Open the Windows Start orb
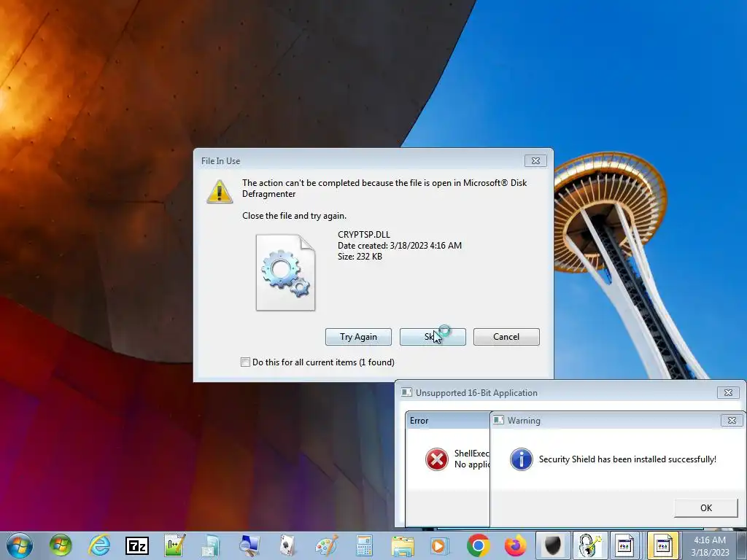Viewport: 747px width, 560px height. coord(20,545)
